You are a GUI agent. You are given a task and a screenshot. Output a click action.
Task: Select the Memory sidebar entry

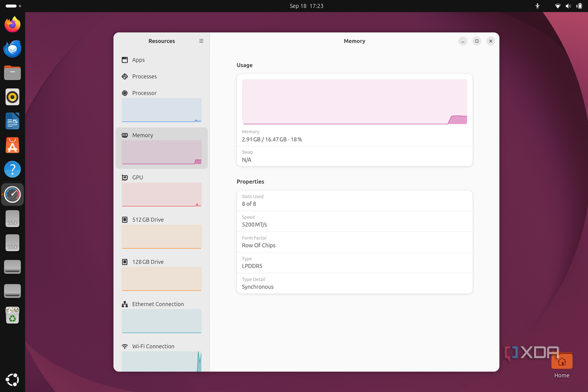pyautogui.click(x=162, y=148)
